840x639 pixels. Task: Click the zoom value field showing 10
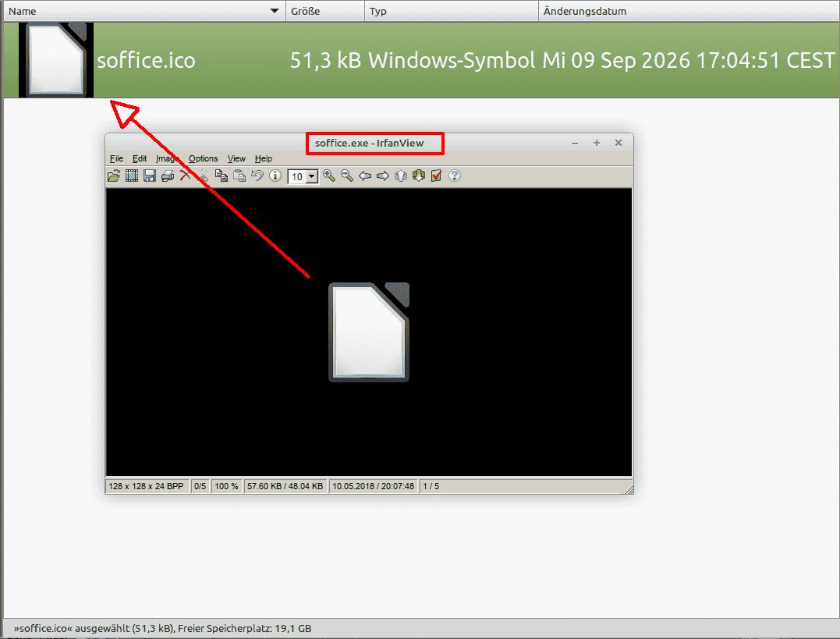297,176
